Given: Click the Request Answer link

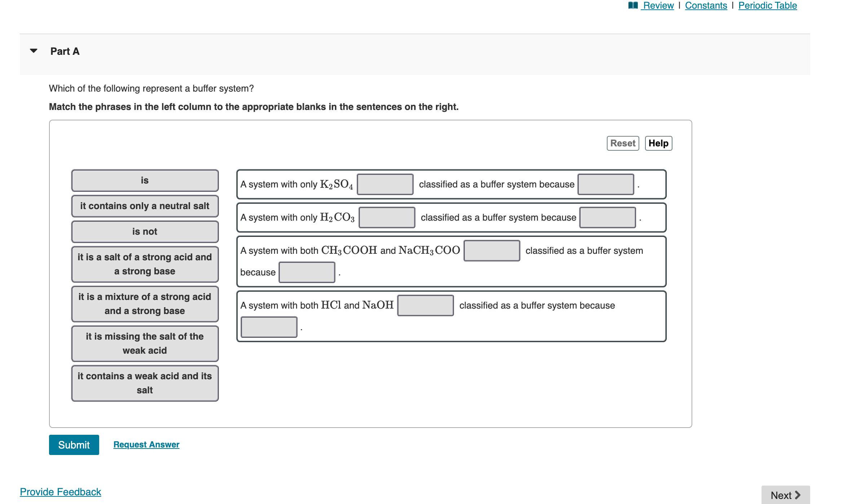Looking at the screenshot, I should pos(146,445).
